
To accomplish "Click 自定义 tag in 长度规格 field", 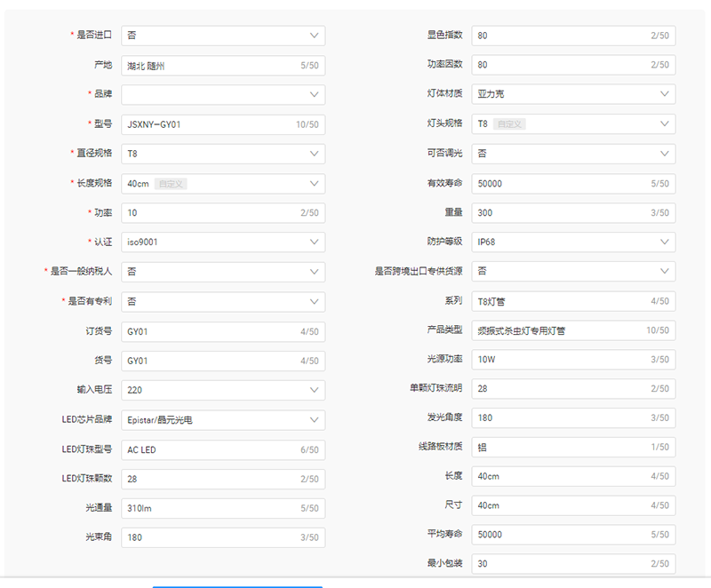I will click(173, 183).
